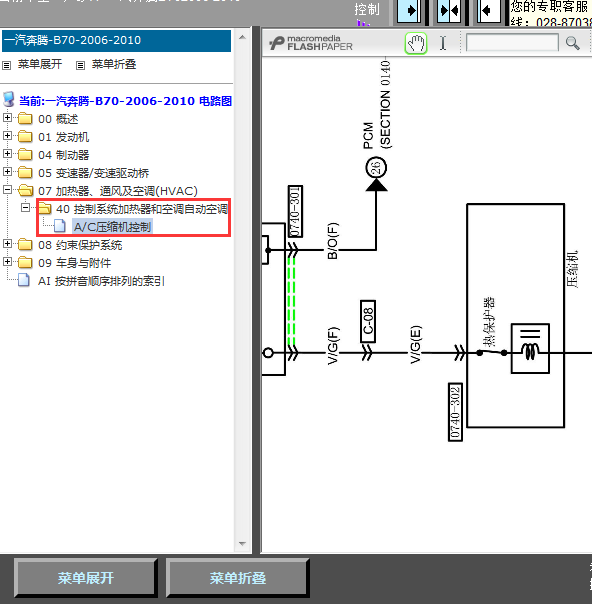Select 08 约束保护系统 in the tree

click(80, 245)
